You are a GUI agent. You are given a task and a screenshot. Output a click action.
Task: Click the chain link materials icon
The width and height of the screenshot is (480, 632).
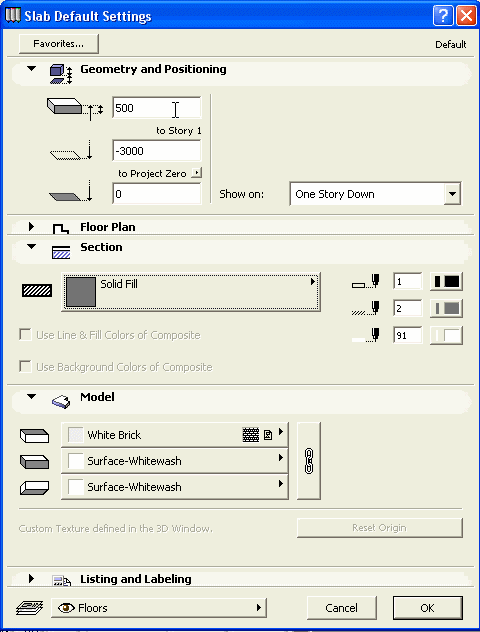coord(309,461)
